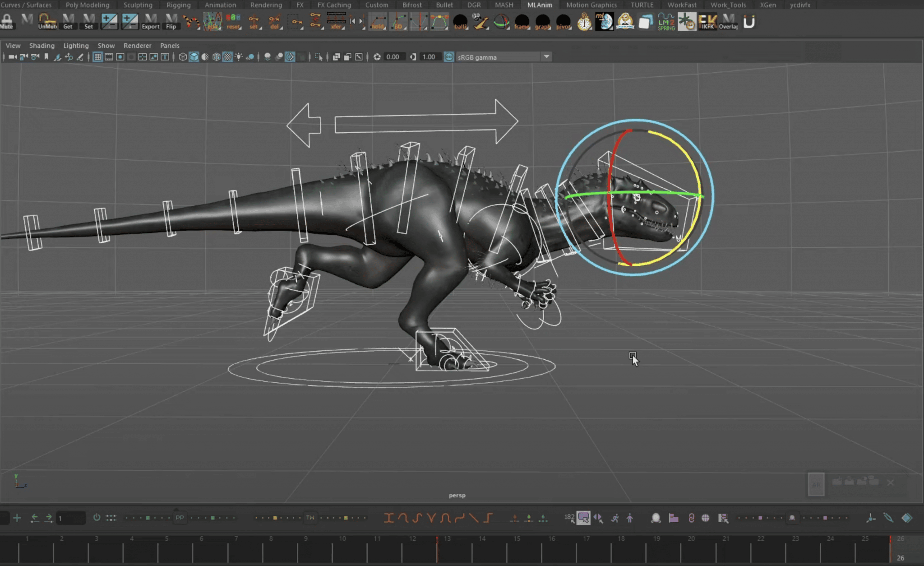Toggle smooth shaded display mode
The width and height of the screenshot is (924, 566).
[194, 57]
